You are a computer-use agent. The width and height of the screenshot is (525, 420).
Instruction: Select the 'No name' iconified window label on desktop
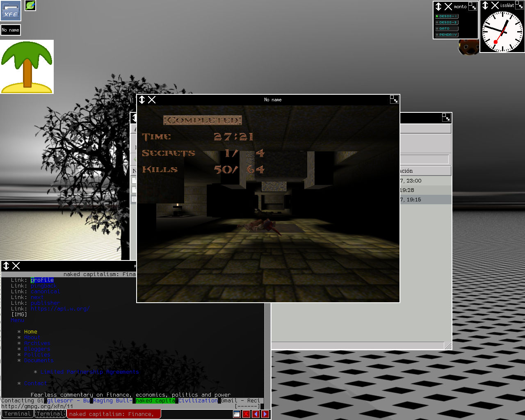[10, 30]
